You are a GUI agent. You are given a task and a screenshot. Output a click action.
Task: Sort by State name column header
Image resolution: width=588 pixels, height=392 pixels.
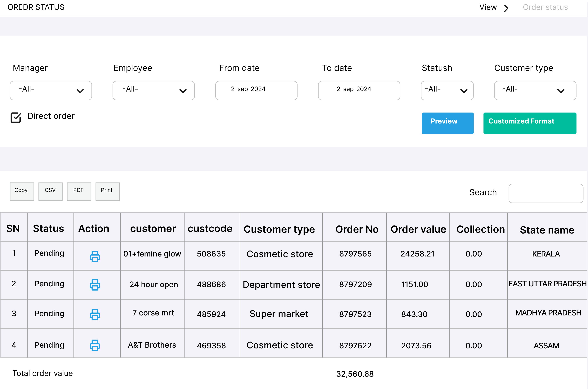click(x=547, y=230)
